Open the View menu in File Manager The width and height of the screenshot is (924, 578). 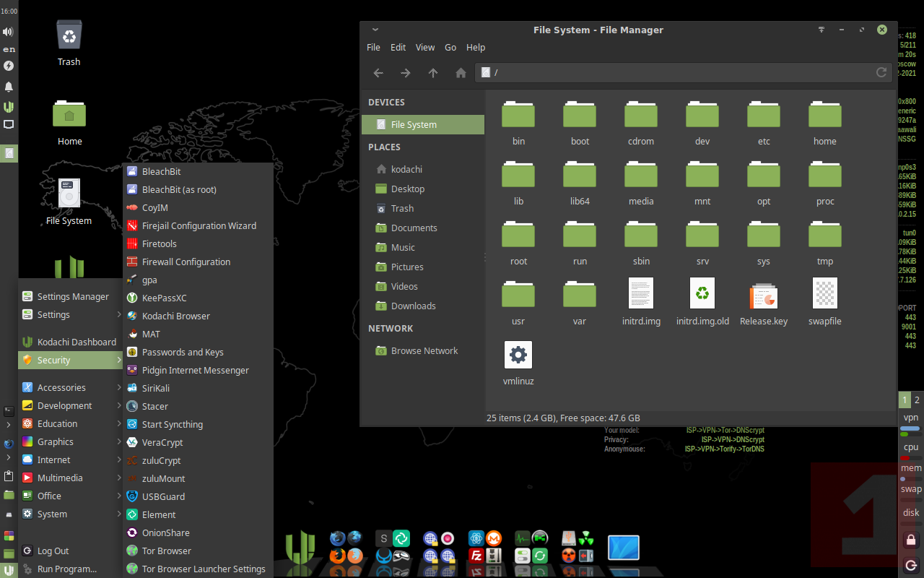pos(424,48)
